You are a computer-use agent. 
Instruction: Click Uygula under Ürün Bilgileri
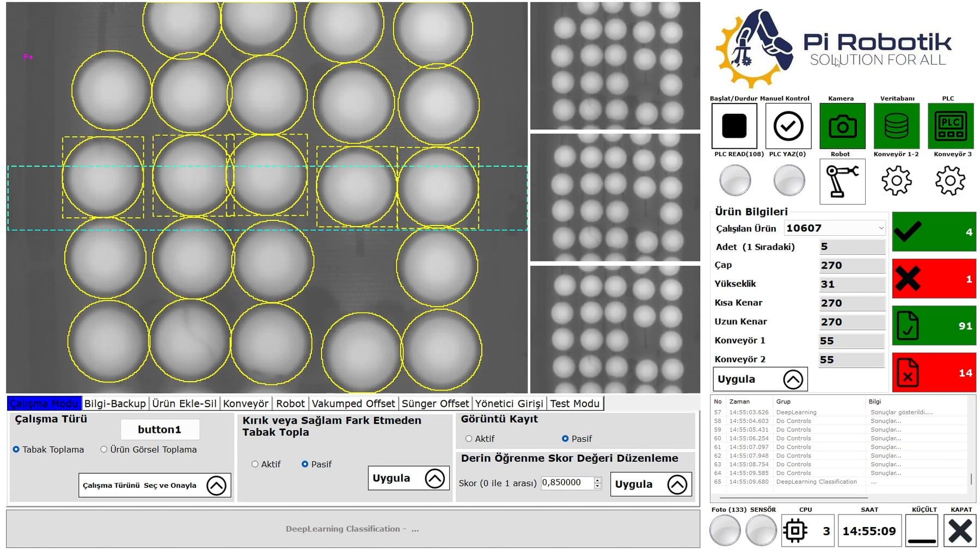point(760,379)
